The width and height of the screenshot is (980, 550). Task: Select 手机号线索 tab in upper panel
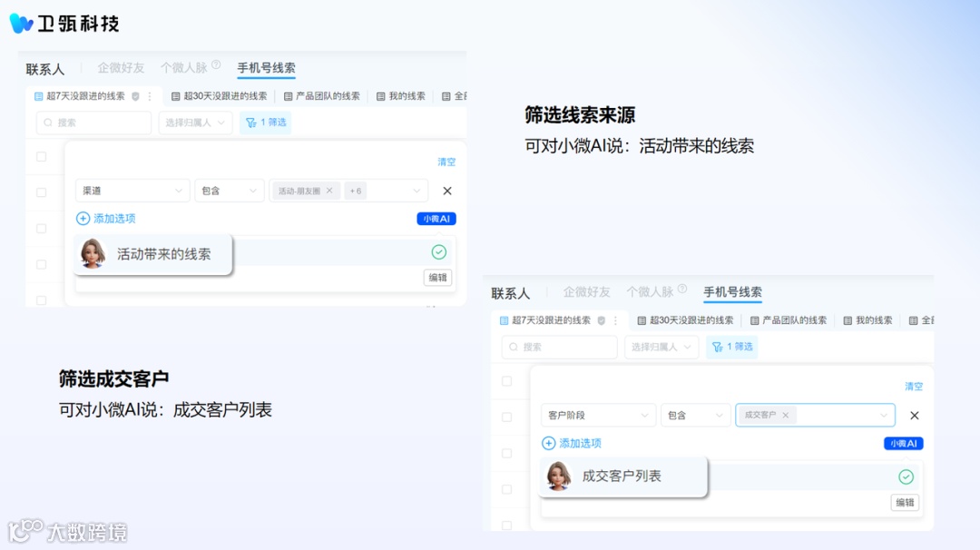266,67
